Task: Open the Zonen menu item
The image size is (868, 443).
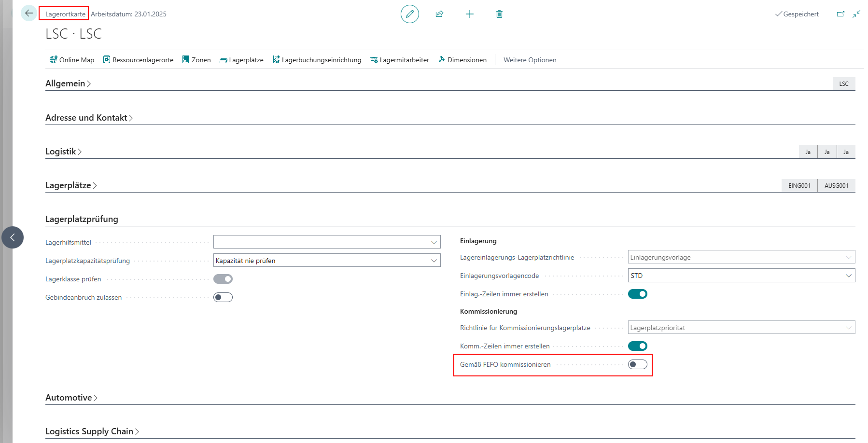Action: click(x=196, y=60)
